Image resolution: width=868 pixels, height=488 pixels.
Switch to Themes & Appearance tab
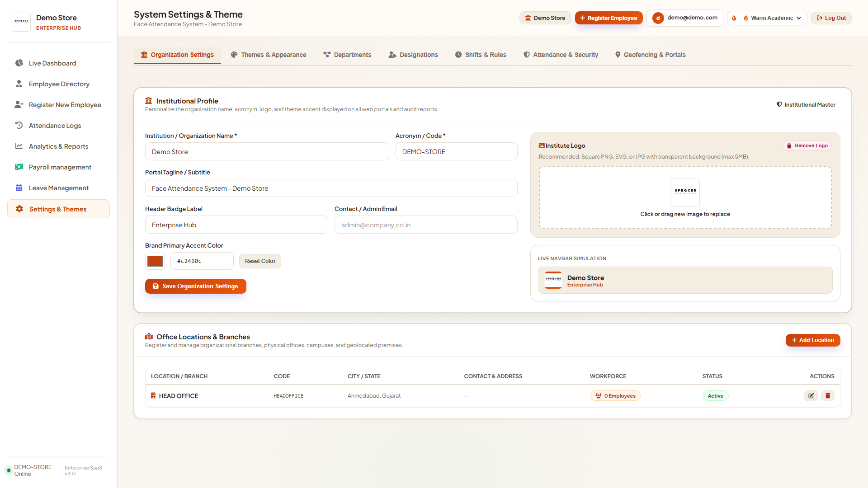pos(269,55)
